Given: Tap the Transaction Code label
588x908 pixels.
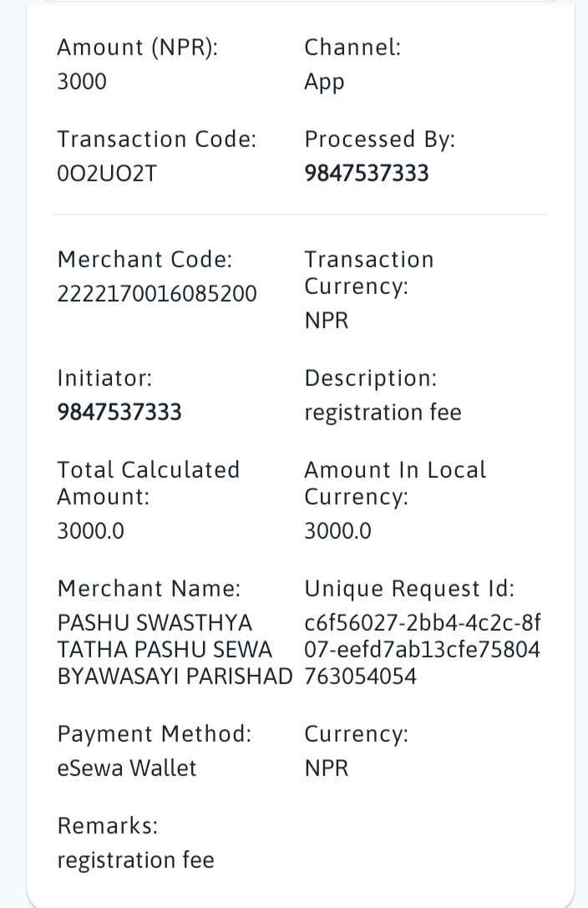Looking at the screenshot, I should tap(157, 139).
